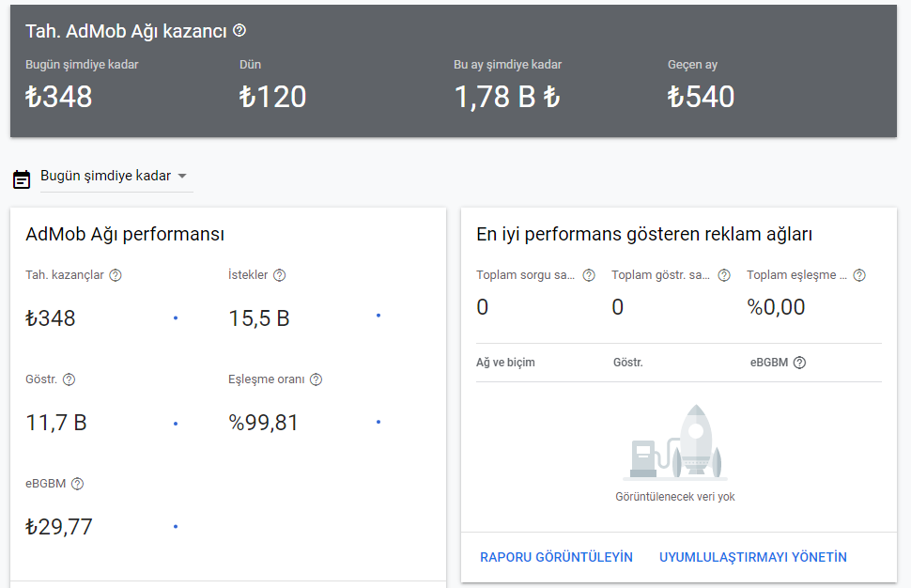Click the Ağ ve biçim column header
911x588 pixels.
click(x=505, y=363)
